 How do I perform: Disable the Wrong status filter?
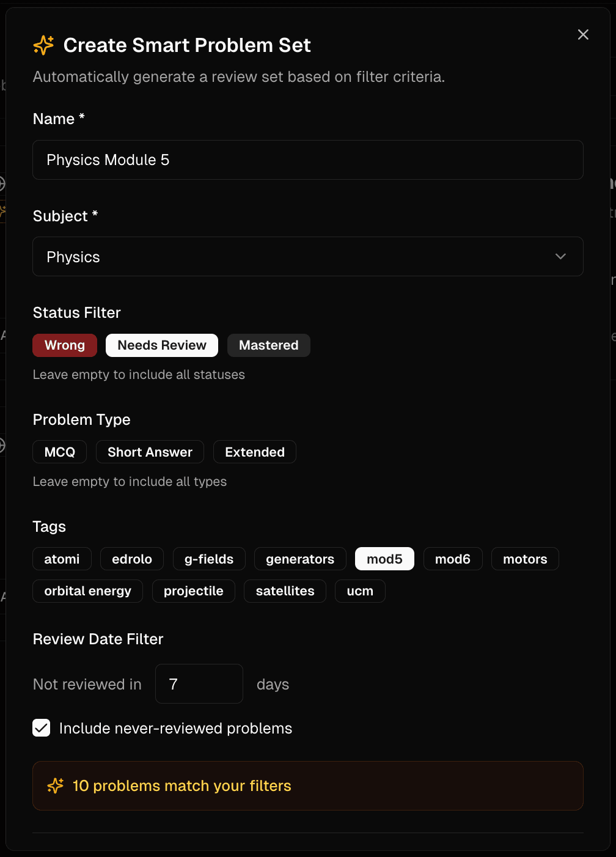(x=65, y=345)
